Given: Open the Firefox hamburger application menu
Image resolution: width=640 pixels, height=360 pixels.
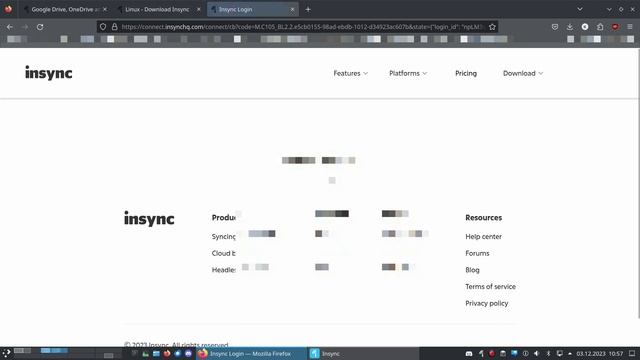Looking at the screenshot, I should [x=630, y=27].
